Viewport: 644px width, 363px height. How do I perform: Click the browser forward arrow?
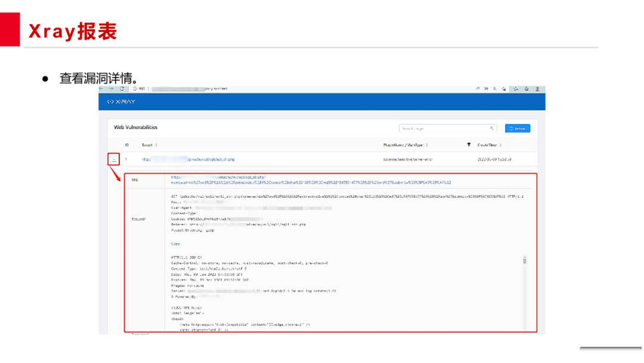coord(112,89)
